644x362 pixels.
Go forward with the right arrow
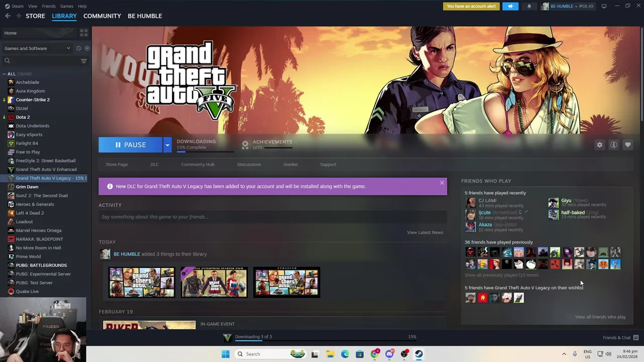[x=19, y=16]
